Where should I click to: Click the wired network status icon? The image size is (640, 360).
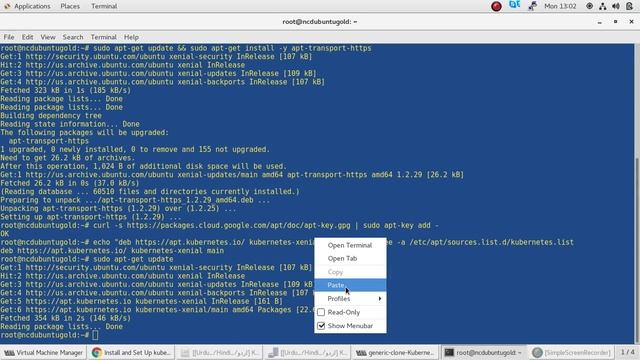pos(603,6)
